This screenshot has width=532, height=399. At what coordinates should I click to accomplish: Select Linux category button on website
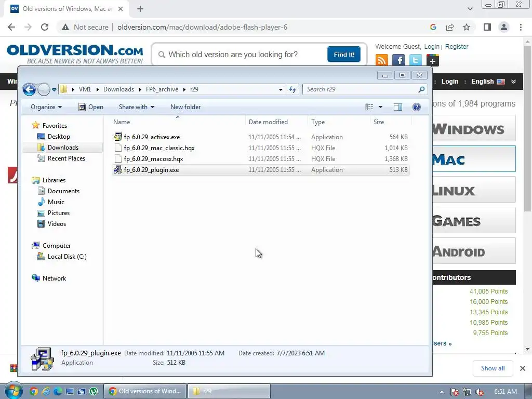(474, 190)
